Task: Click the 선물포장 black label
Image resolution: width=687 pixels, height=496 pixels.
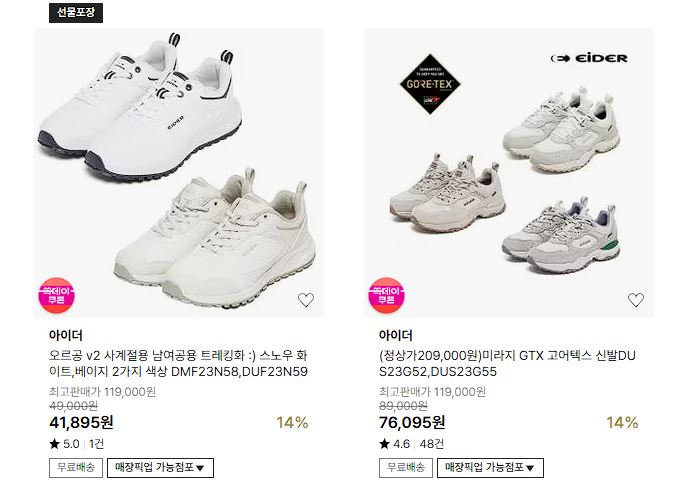Action: coord(76,12)
